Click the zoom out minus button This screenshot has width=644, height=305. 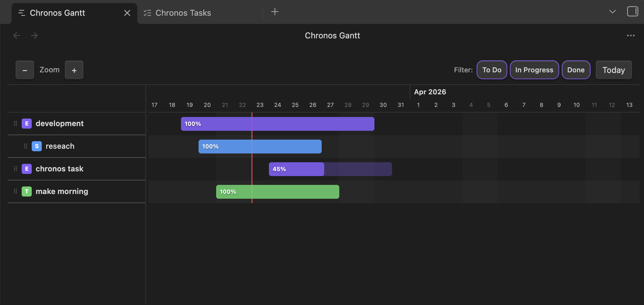point(25,70)
